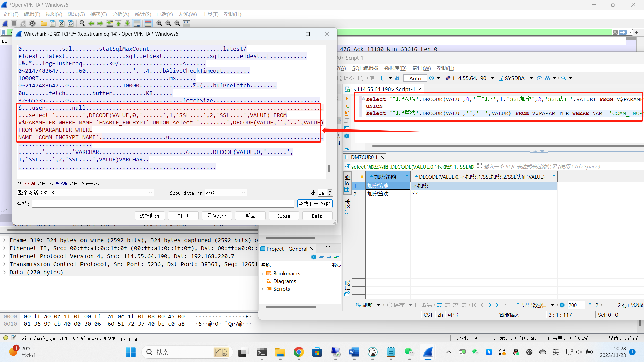Image resolution: width=644 pixels, height=362 pixels.
Task: Expand Bookmarks folder in Project panel
Action: click(x=262, y=274)
